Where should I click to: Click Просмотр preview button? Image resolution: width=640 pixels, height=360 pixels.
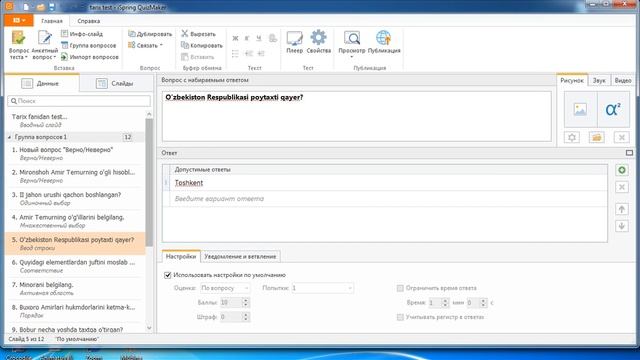[x=351, y=44]
